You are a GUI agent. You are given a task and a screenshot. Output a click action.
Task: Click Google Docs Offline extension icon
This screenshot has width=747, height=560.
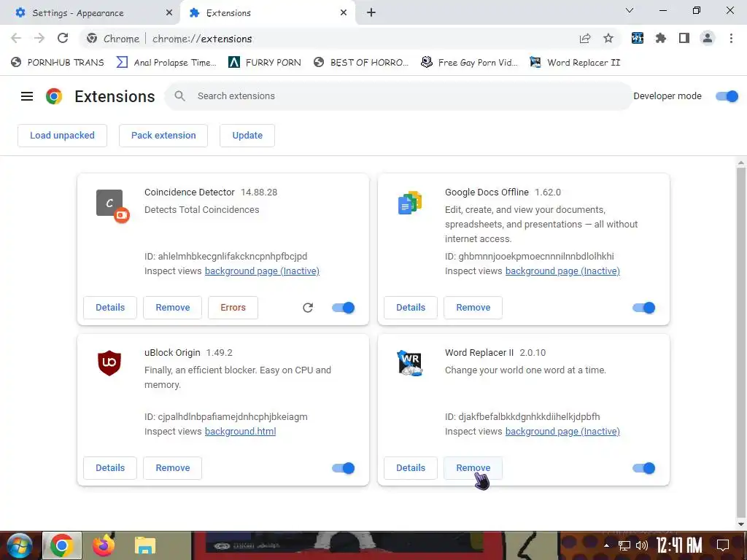pos(410,203)
